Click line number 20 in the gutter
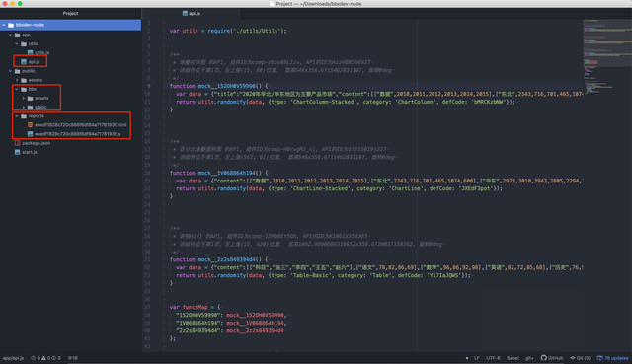Image resolution: width=632 pixels, height=364 pixels. pos(147,173)
